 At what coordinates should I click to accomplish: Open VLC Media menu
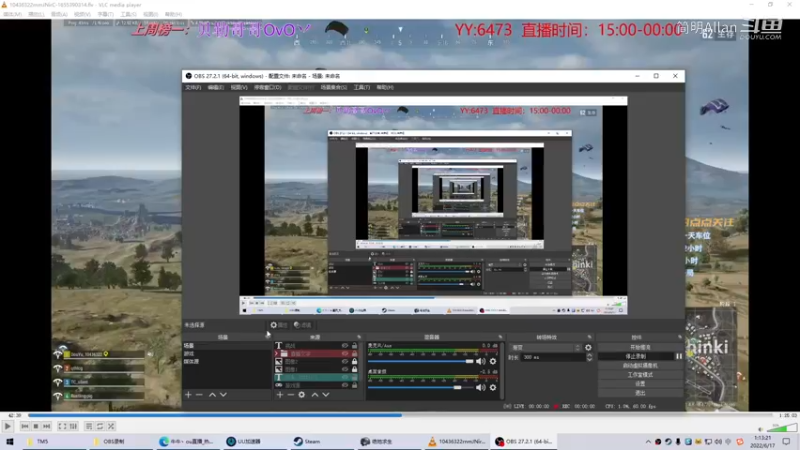12,14
